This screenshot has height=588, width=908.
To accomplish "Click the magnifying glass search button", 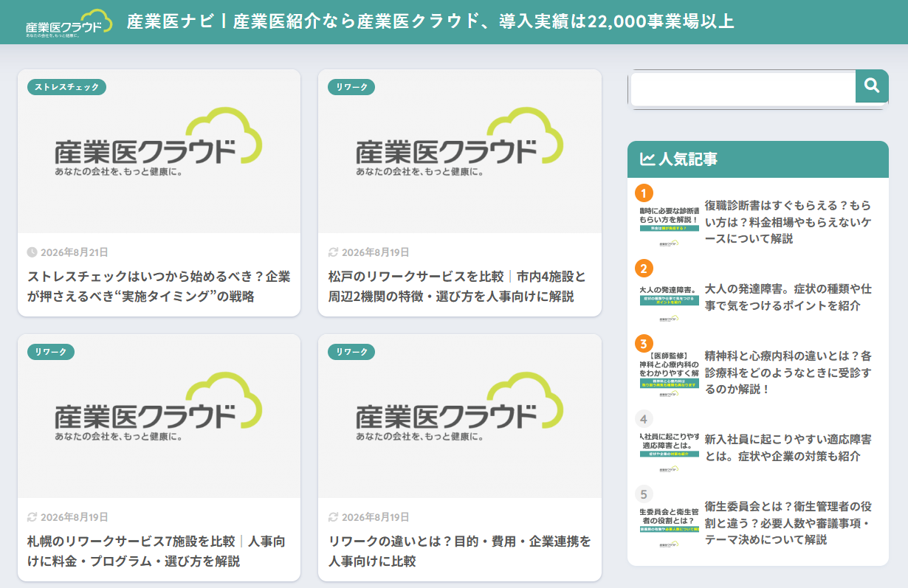I will point(872,86).
